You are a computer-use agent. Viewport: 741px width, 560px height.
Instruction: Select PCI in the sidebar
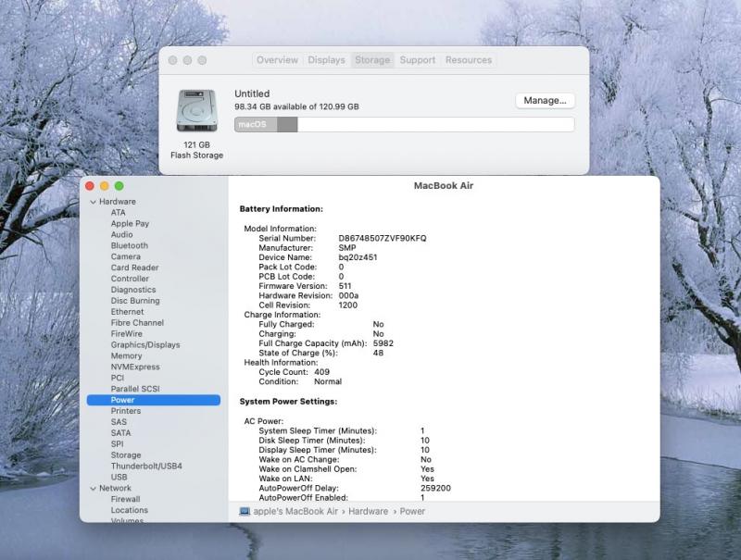pyautogui.click(x=118, y=378)
